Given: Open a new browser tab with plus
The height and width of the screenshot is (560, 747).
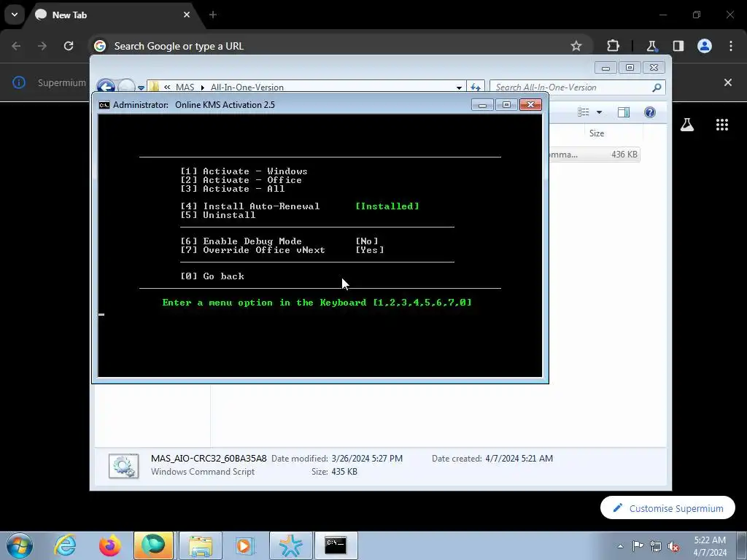Looking at the screenshot, I should click(213, 15).
